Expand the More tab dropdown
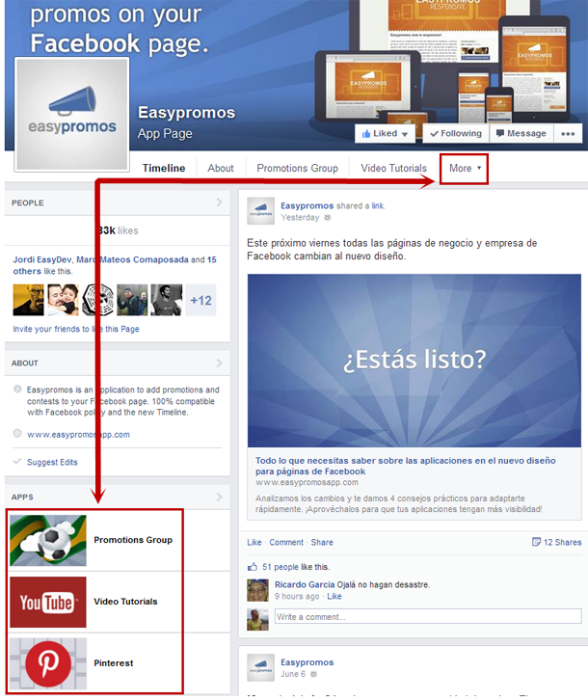 [x=465, y=169]
